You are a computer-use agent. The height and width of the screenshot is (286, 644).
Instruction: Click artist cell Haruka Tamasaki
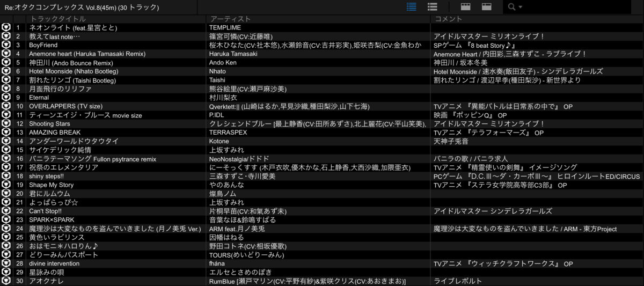point(233,54)
